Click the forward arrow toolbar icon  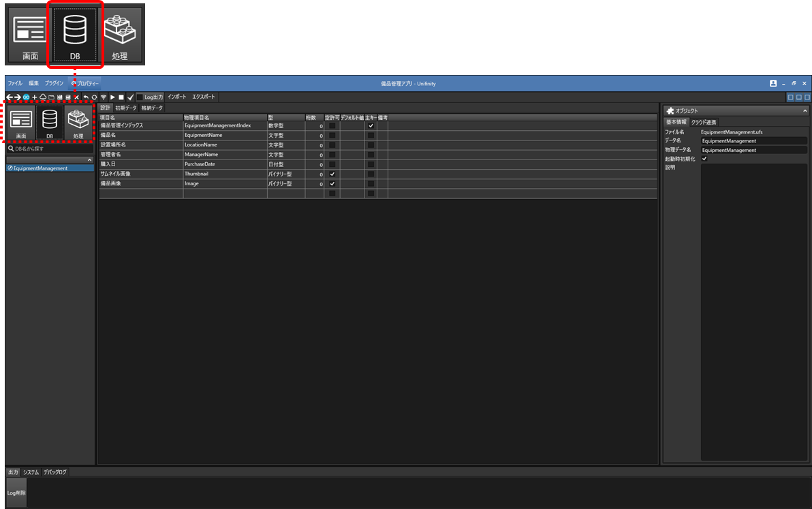18,97
